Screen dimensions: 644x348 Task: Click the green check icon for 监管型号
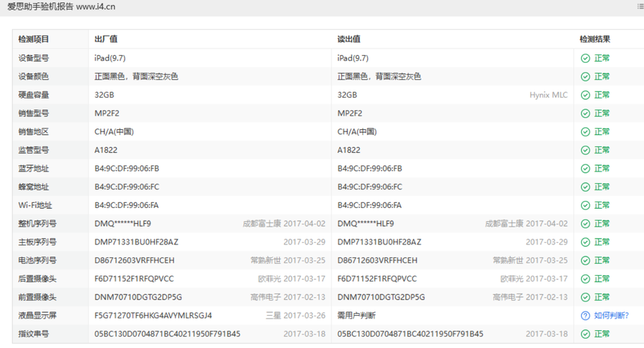[585, 150]
